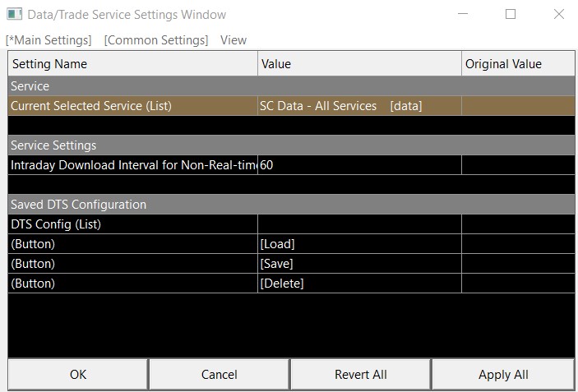This screenshot has width=578, height=392.
Task: Confirm settings with the OK button
Action: (x=78, y=374)
